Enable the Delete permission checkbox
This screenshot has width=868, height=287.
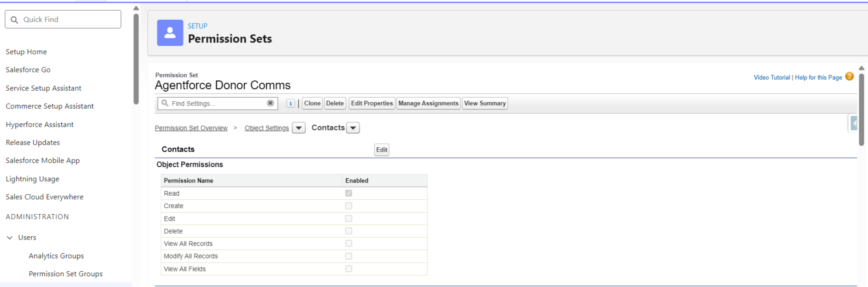[349, 231]
